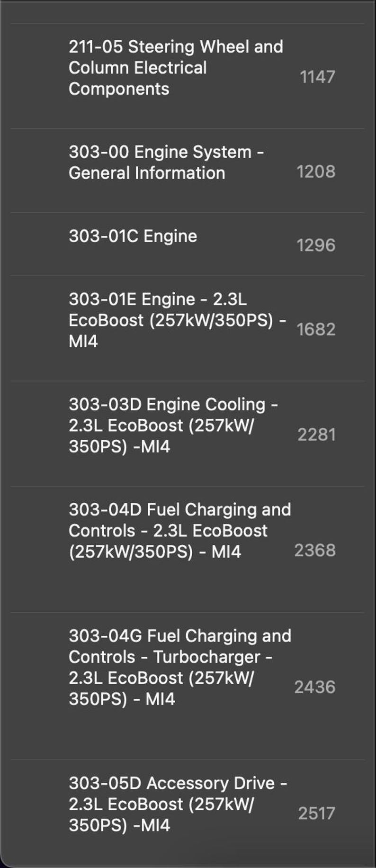376x868 pixels.
Task: Click page number 1147
Action: (317, 77)
